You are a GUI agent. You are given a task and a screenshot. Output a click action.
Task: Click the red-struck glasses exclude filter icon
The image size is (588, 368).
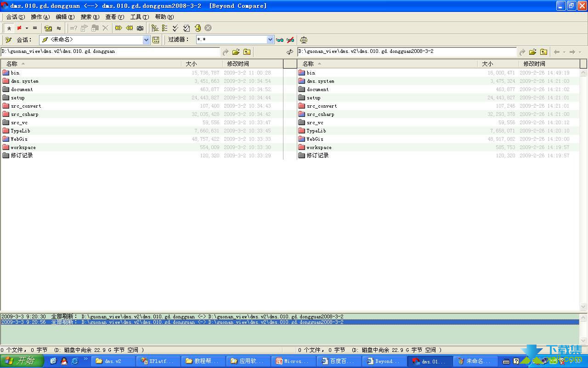click(x=290, y=40)
